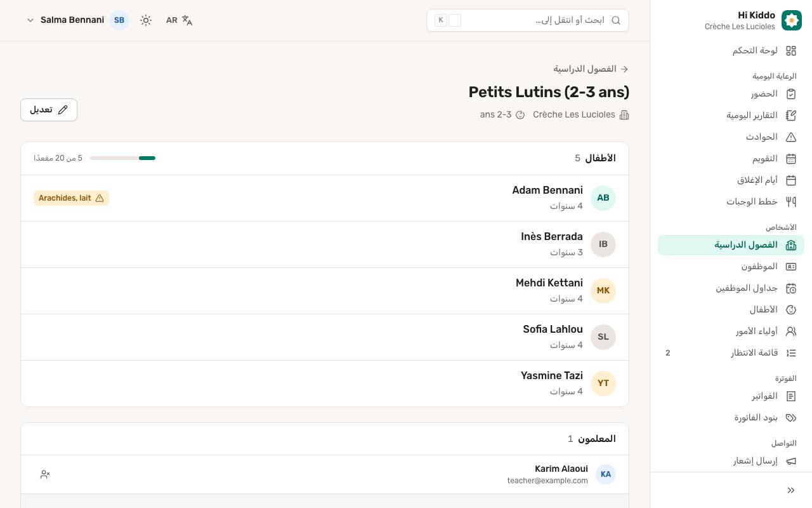Screen dimensions: 812x508
Task: Click the send notification megaphone icon
Action: (x=791, y=461)
